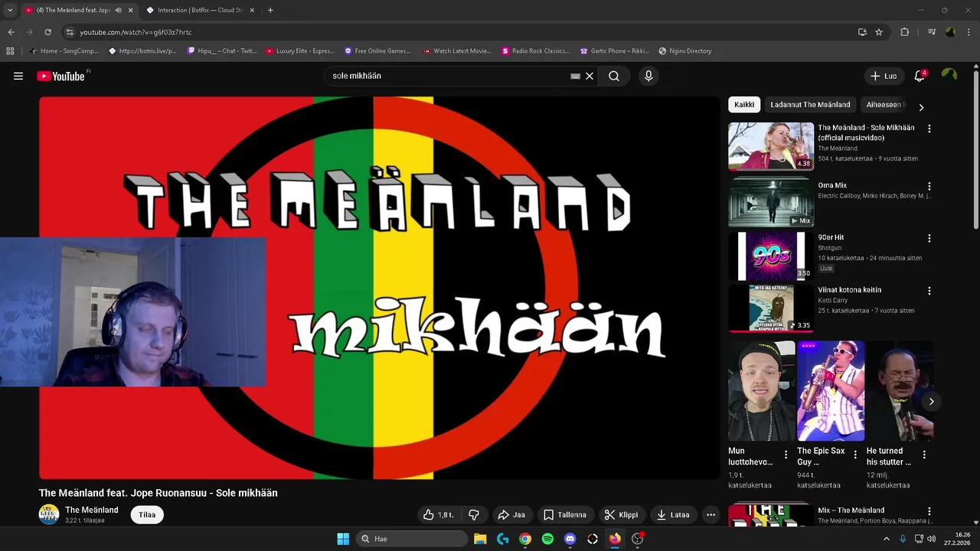
Task: Open the Radio Rock Classics bookmark
Action: coord(536,51)
